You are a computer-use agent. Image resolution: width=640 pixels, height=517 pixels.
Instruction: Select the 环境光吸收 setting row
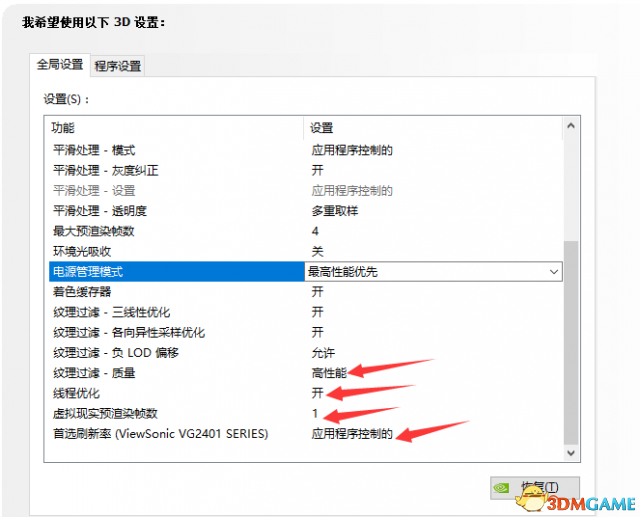[x=306, y=251]
